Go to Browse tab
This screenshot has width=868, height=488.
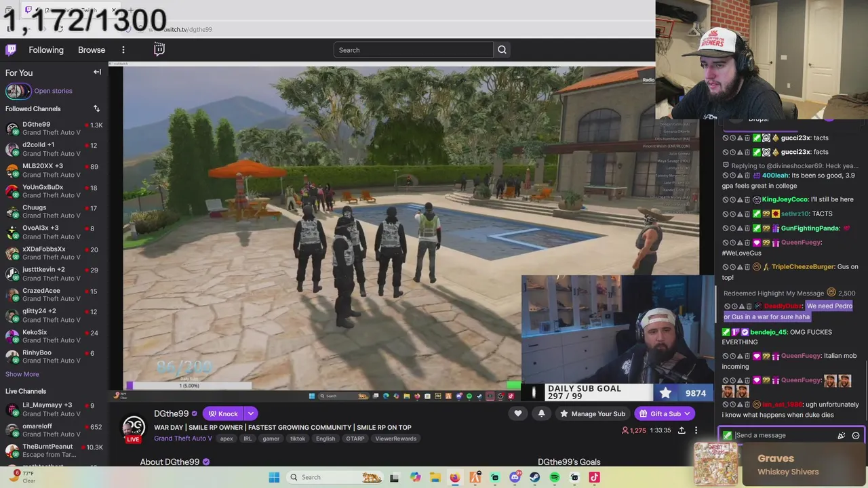pos(92,49)
